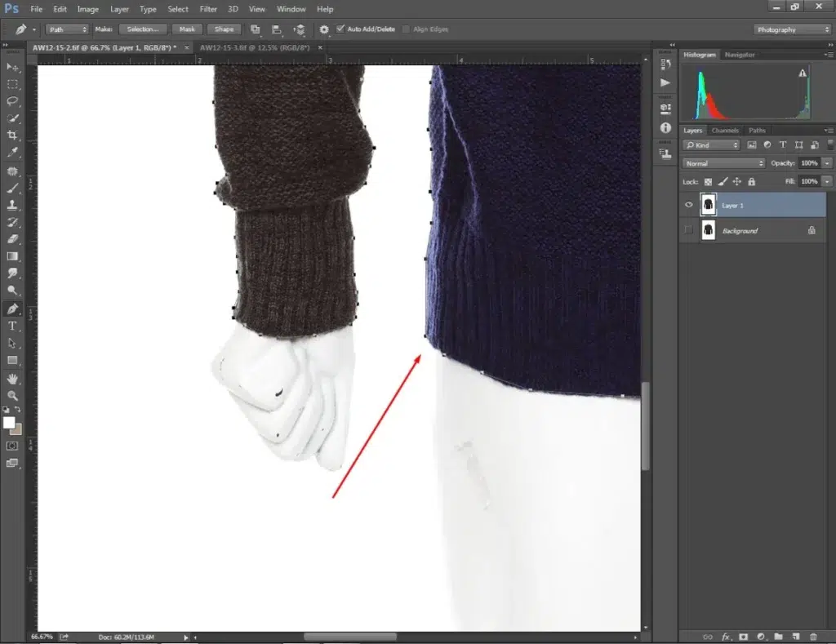
Task: Open the Normal blend mode dropdown
Action: (x=723, y=163)
